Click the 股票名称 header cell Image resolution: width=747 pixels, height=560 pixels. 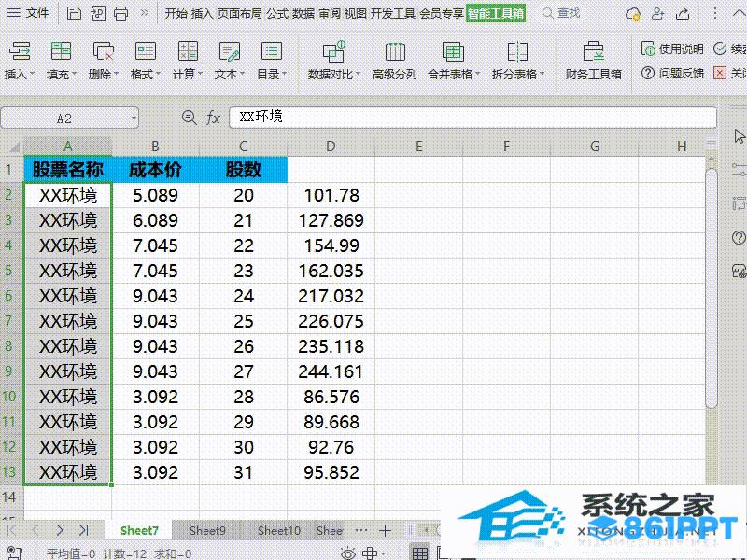[x=67, y=170]
